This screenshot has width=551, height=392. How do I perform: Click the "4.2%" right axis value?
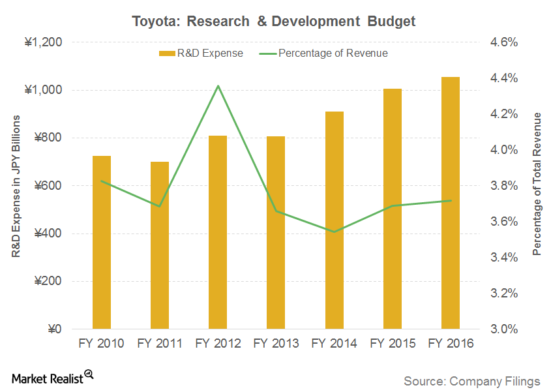[x=504, y=114]
